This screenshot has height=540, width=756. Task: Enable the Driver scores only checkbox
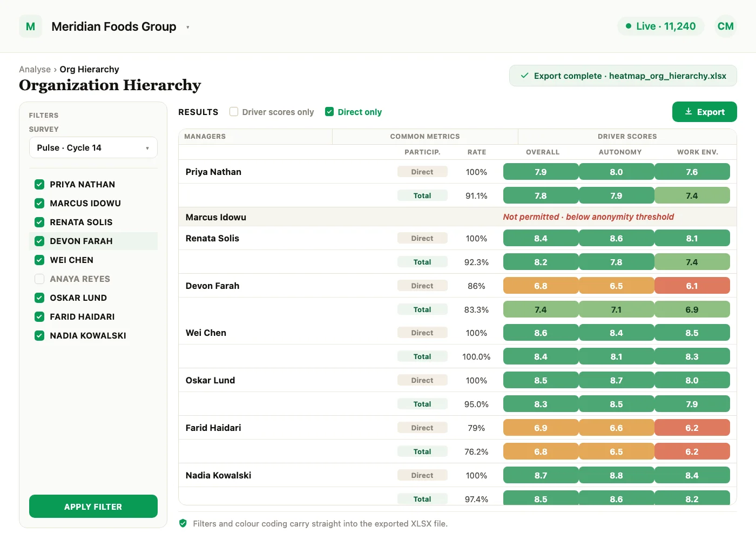coord(234,112)
